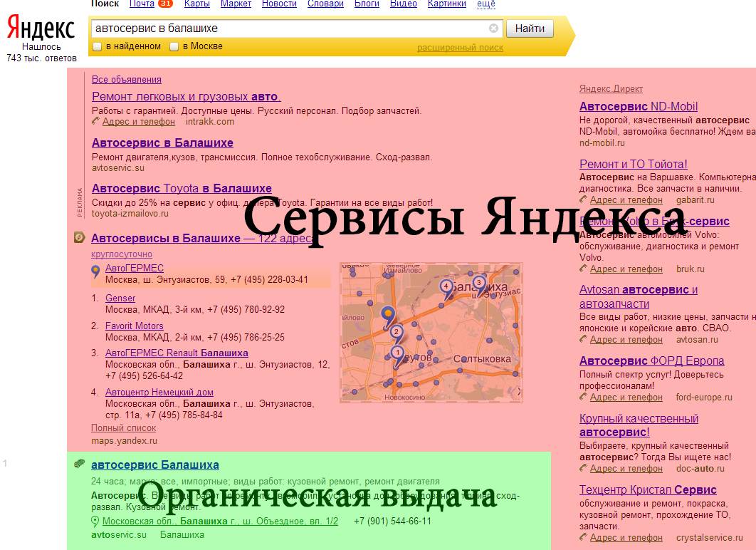Open the Словари tab
756x550 pixels.
click(325, 4)
